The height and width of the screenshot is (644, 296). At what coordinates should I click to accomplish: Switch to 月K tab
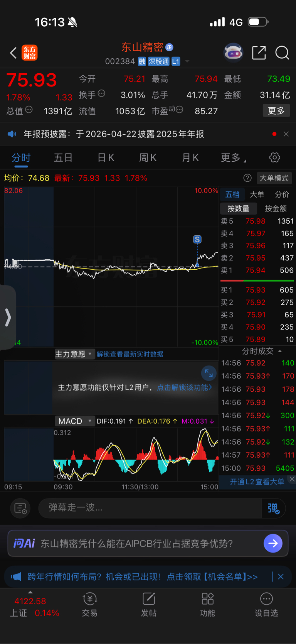(190, 157)
